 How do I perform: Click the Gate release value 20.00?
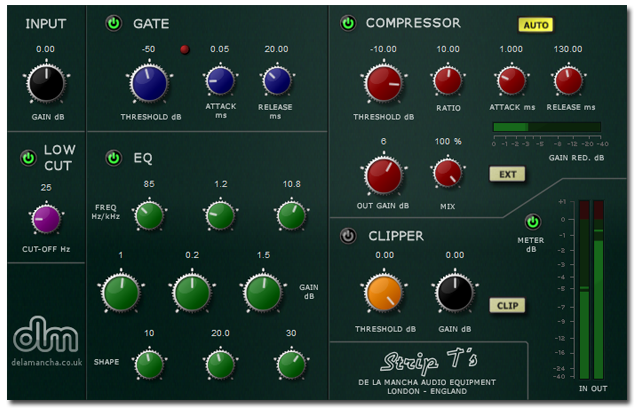tap(277, 49)
